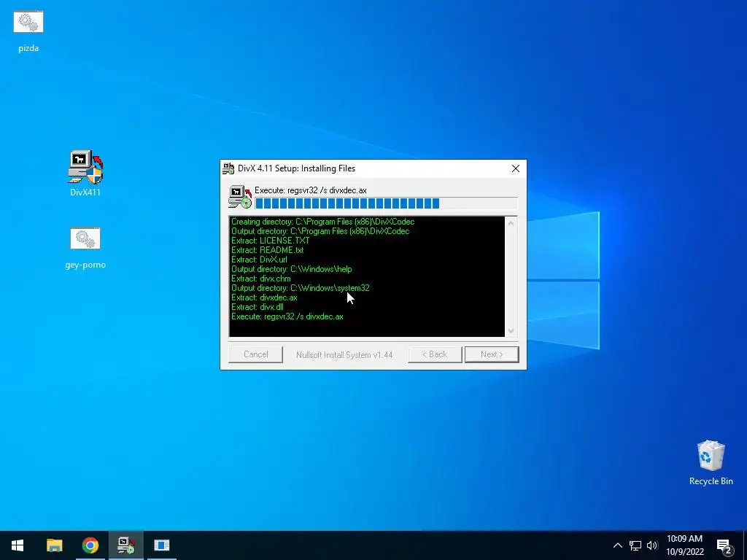Click the 'Extract: DivX.url' log line
747x560 pixels.
coord(259,260)
